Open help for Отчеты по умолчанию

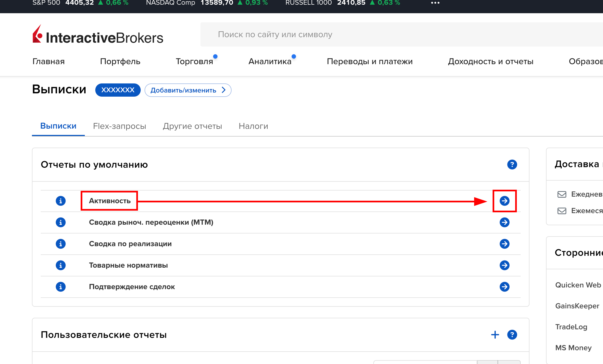tap(512, 165)
